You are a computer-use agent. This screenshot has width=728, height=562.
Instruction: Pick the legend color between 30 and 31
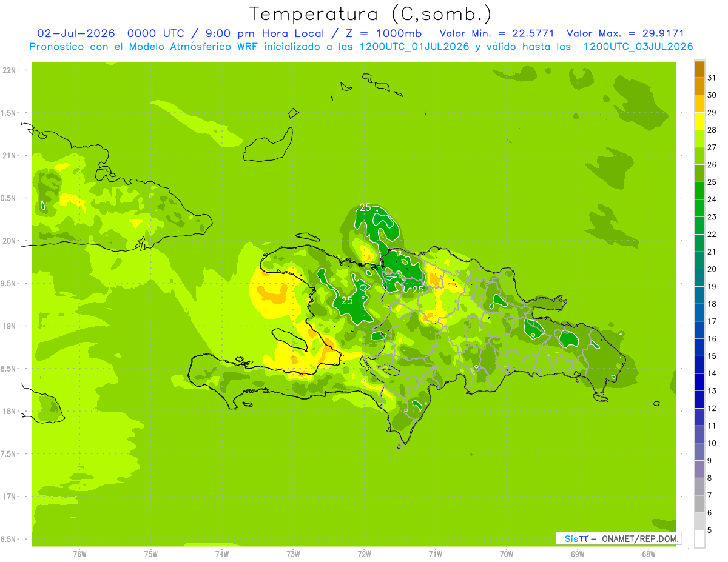click(699, 87)
